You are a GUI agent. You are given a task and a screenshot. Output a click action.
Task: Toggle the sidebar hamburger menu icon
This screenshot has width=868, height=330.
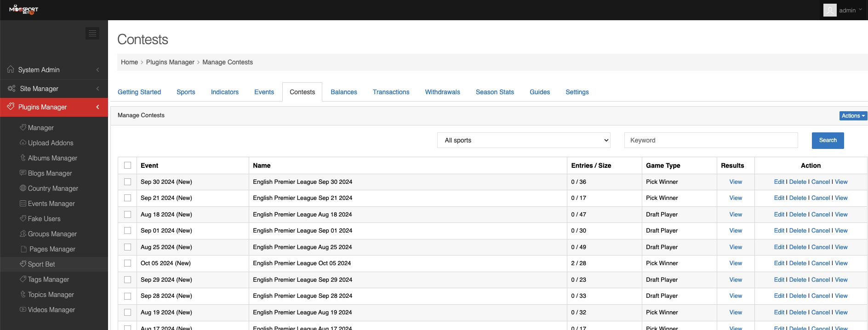[x=92, y=33]
